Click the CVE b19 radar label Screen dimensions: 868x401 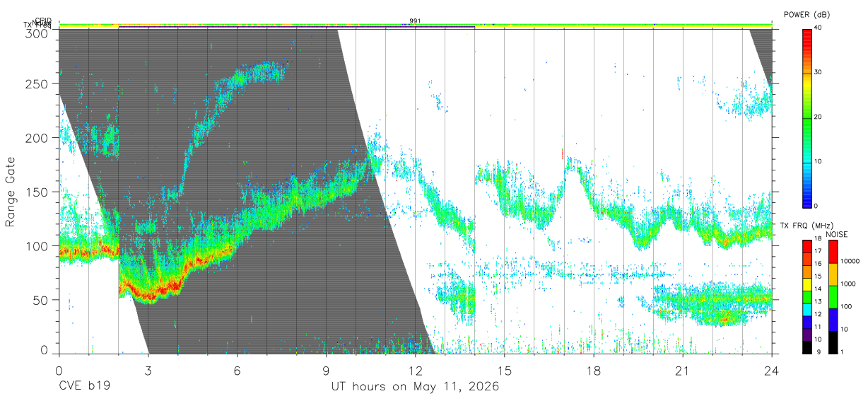pyautogui.click(x=84, y=387)
